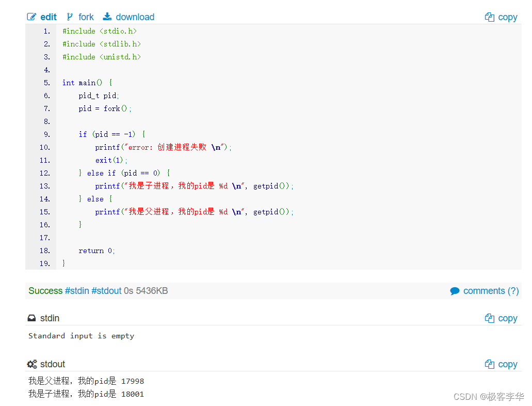Click the gears icon beside stdout
Viewport: 532px width, 406px height.
[32, 364]
